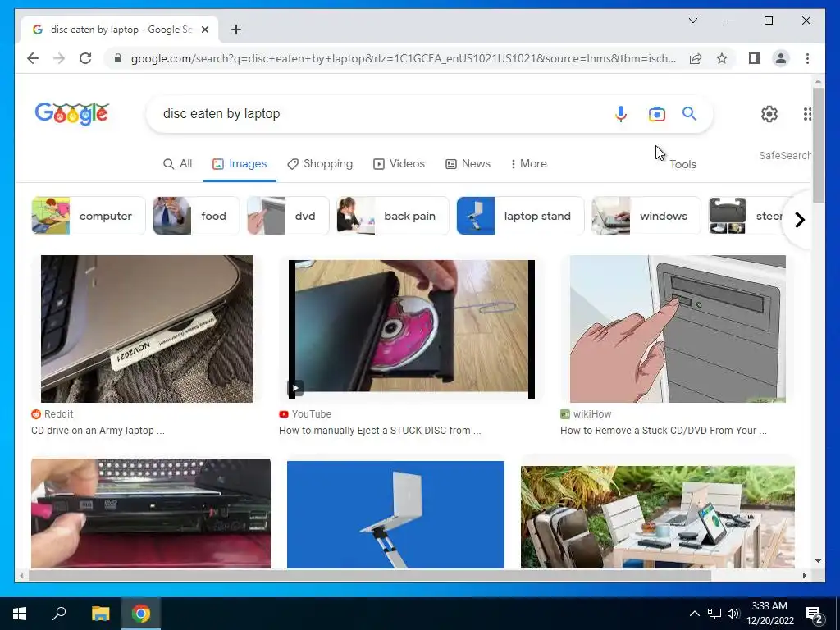Click the browser forward arrow
This screenshot has height=630, width=840.
coord(59,58)
